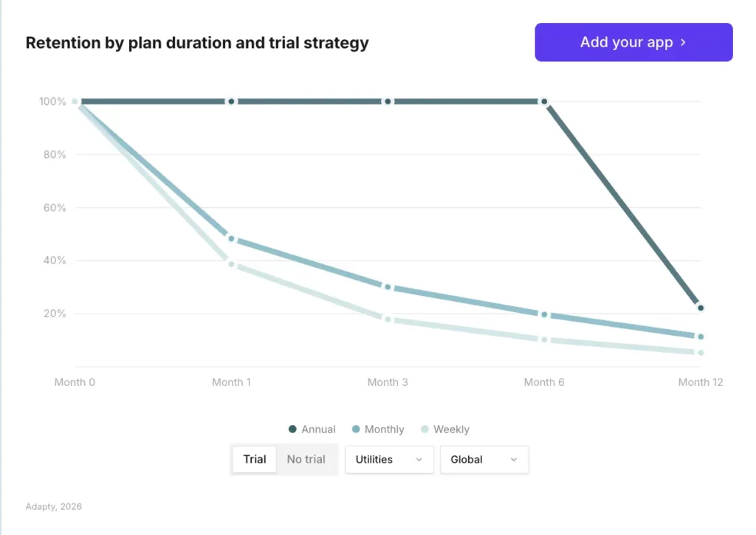
Task: Click the Adapty, 2026 attribution text
Action: 53,506
